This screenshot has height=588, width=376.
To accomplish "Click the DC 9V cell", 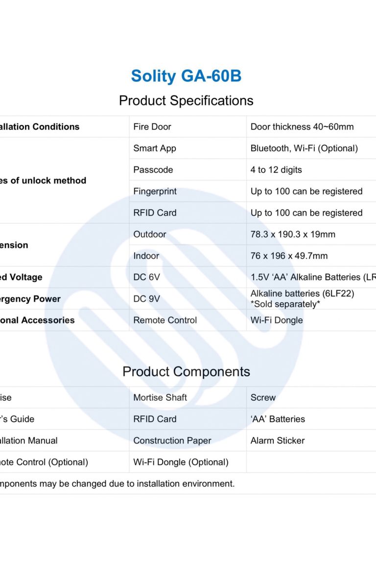I will pyautogui.click(x=188, y=298).
